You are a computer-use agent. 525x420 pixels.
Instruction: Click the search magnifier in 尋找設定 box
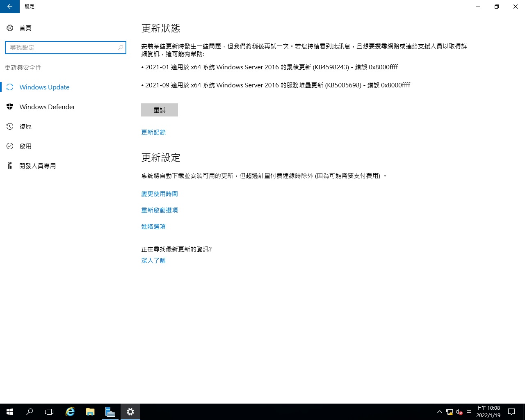tap(121, 48)
